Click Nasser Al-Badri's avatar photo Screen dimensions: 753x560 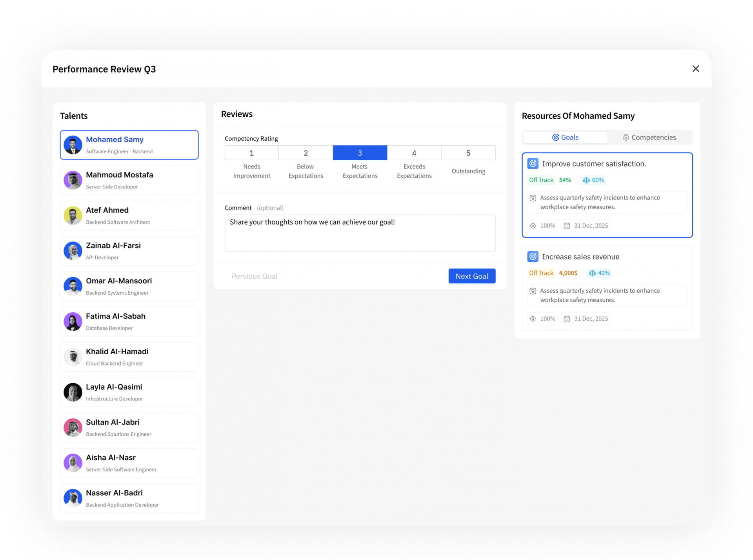pyautogui.click(x=73, y=498)
